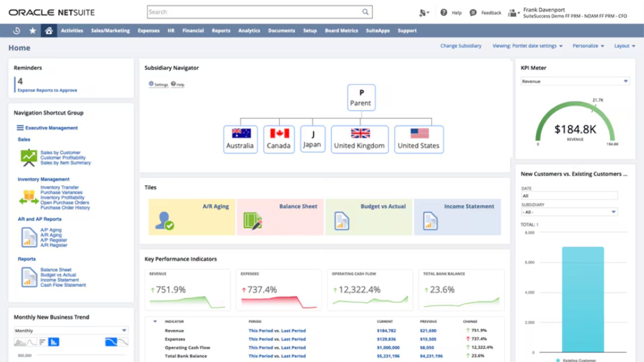The height and width of the screenshot is (362, 644).
Task: Open the Subsidiary All dropdown
Action: [x=569, y=212]
